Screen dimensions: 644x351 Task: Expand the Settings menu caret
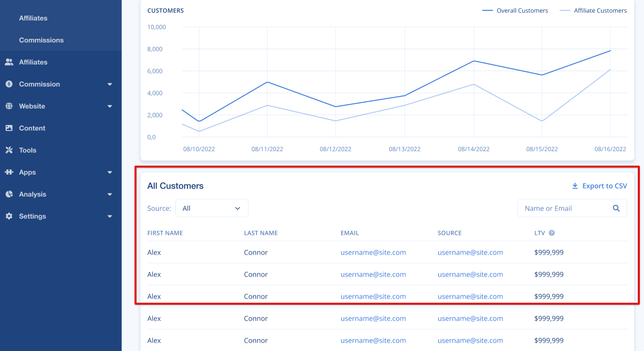tap(110, 216)
